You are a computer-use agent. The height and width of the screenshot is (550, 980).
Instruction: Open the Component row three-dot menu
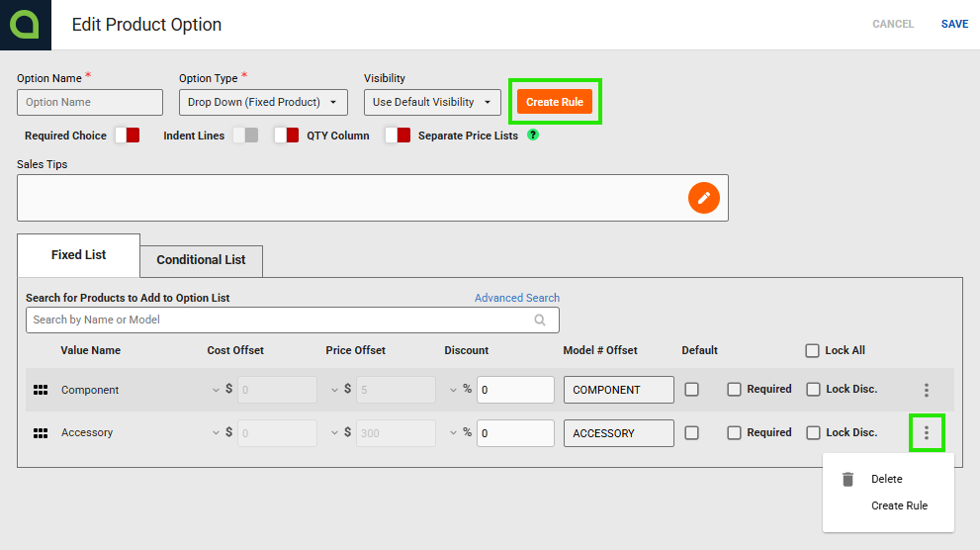pyautogui.click(x=927, y=390)
